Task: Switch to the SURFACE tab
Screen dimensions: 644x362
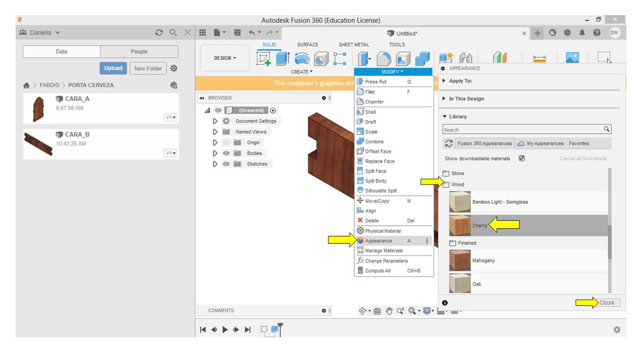Action: coord(307,45)
